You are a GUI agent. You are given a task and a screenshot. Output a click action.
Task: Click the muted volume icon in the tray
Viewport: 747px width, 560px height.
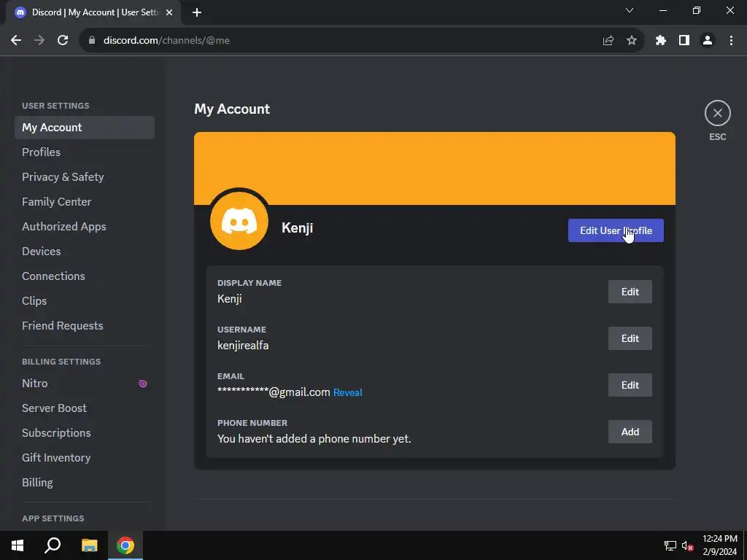[x=687, y=545]
